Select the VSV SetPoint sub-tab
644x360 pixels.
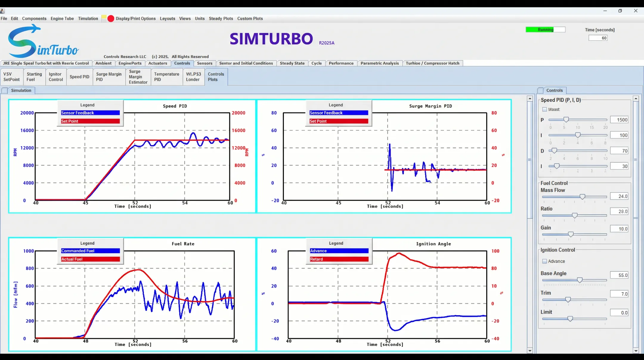(x=12, y=77)
